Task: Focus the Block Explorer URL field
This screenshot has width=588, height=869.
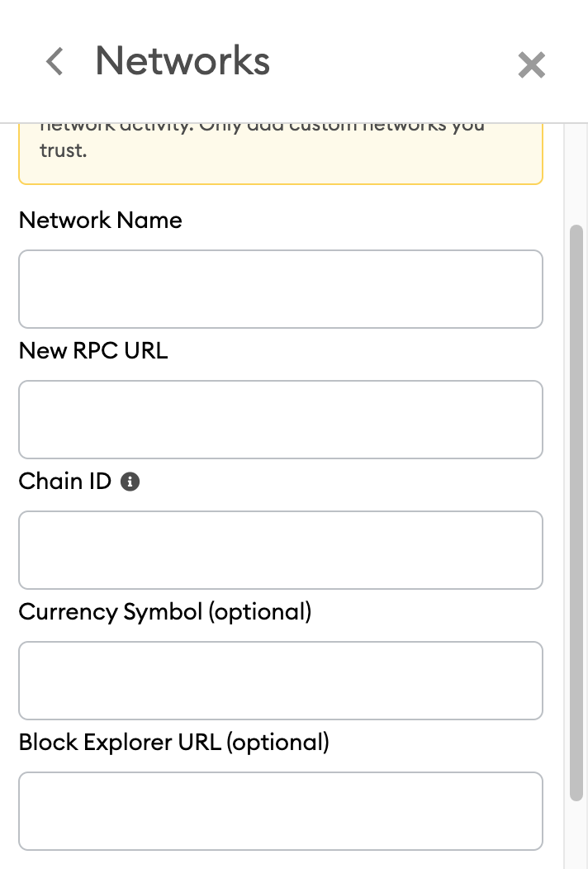Action: pos(280,811)
